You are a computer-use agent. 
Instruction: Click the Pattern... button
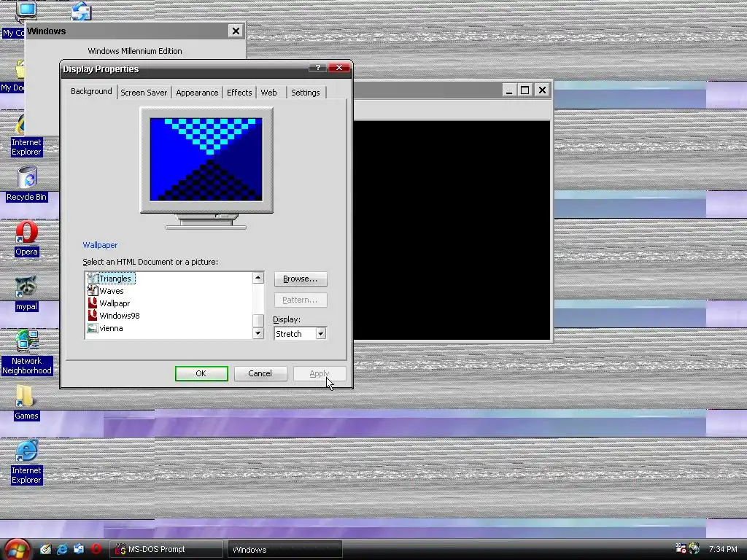point(300,300)
